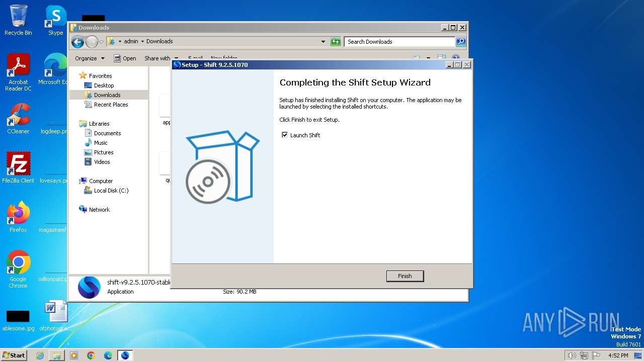This screenshot has height=362, width=644.
Task: Open Firefox desktop shortcut
Action: pyautogui.click(x=18, y=217)
